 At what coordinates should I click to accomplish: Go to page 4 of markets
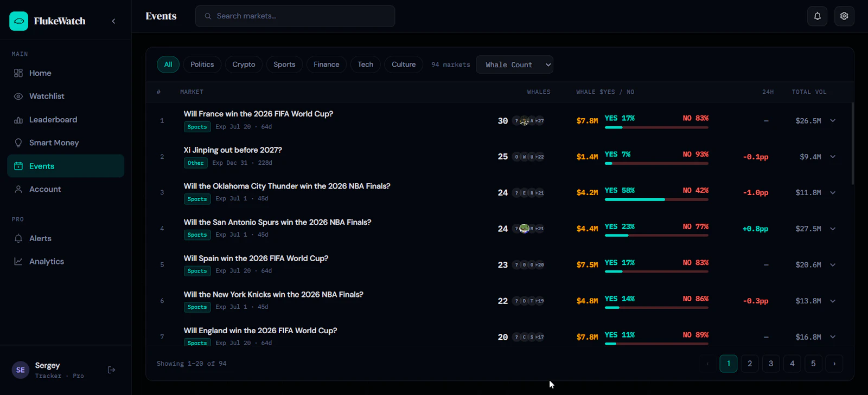(x=792, y=364)
